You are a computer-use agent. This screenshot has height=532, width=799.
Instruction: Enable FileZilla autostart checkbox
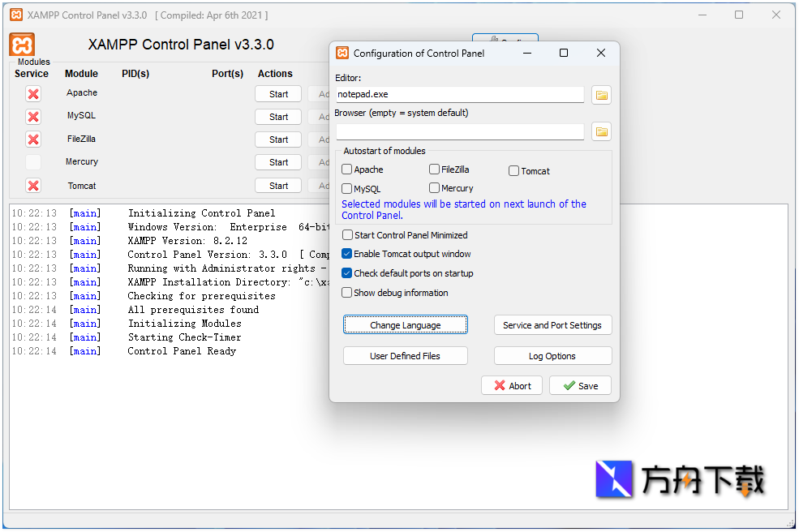pyautogui.click(x=434, y=169)
